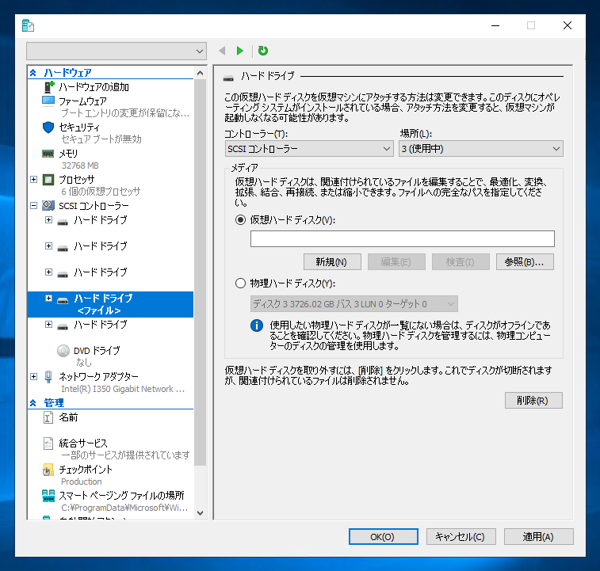Click the first ハード ドライブ disk icon under SCSI

tap(63, 222)
